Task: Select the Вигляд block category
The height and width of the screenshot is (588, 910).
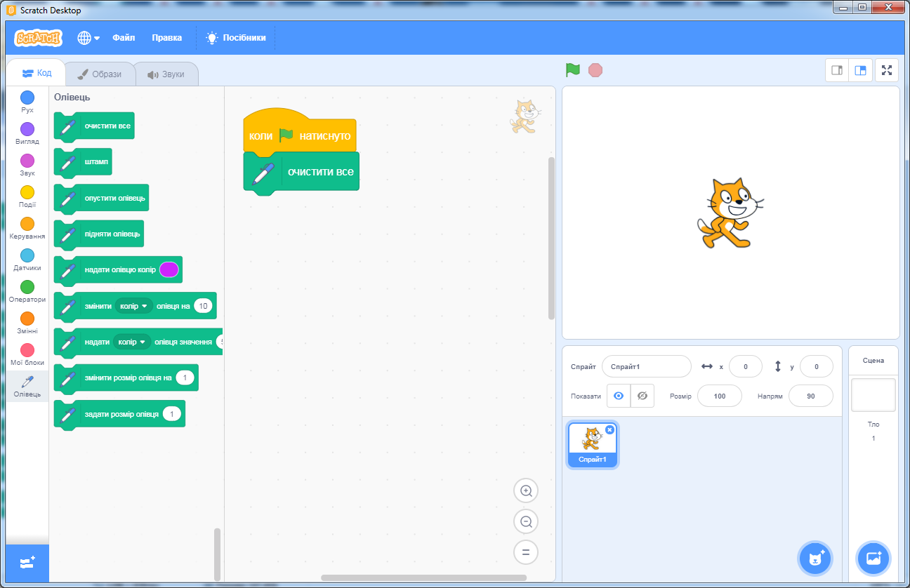Action: (27, 134)
